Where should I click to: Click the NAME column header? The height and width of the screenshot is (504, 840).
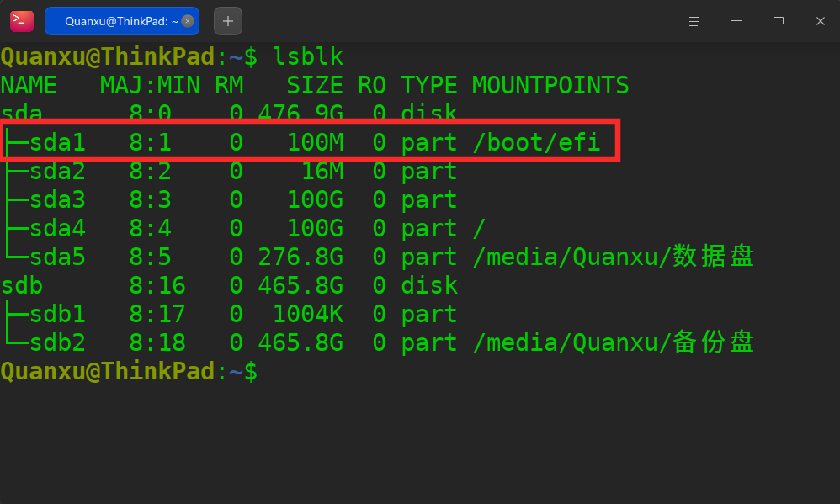29,86
